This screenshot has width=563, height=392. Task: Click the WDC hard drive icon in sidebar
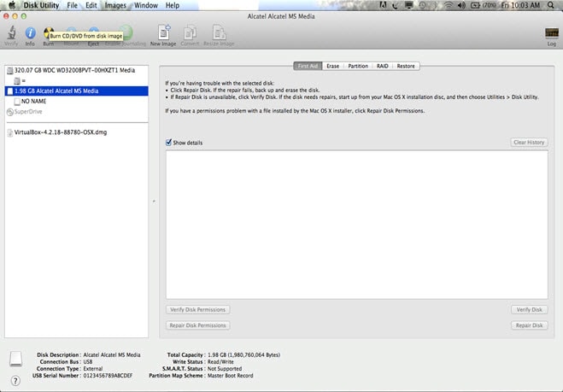pyautogui.click(x=10, y=70)
